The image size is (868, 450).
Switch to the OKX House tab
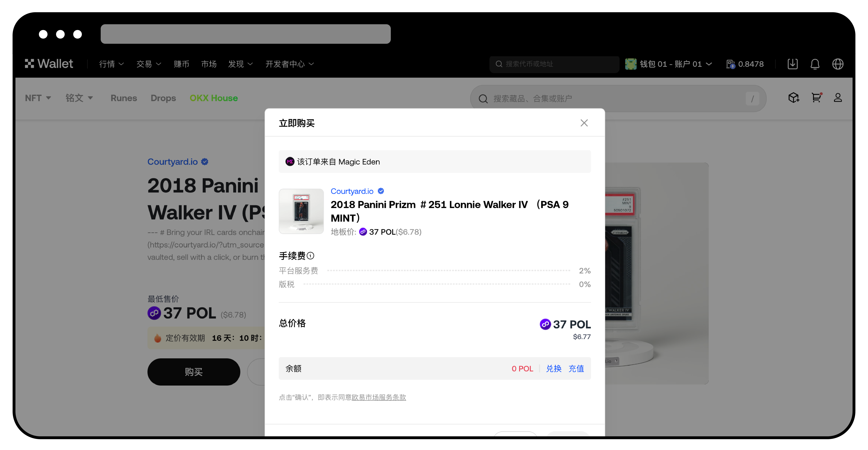pyautogui.click(x=214, y=98)
